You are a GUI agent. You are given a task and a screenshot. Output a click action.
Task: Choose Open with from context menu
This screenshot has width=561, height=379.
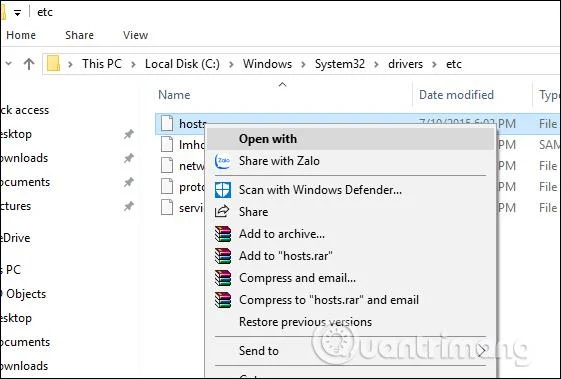pyautogui.click(x=350, y=139)
